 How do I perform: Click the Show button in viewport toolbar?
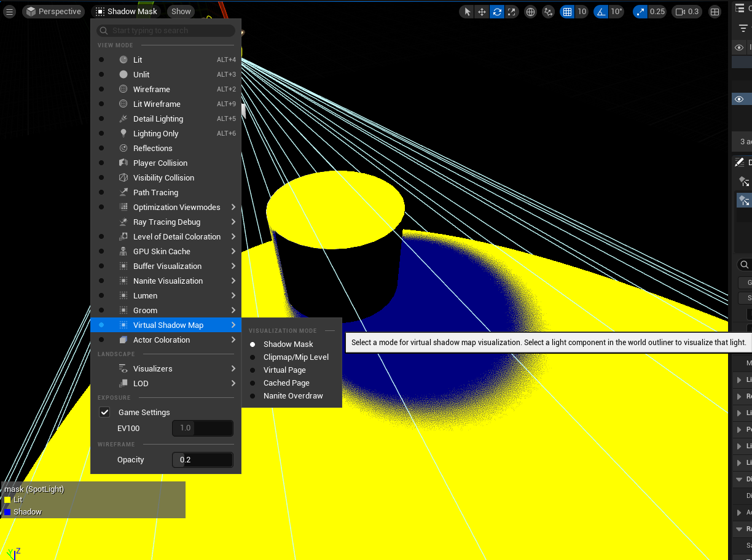click(x=181, y=12)
